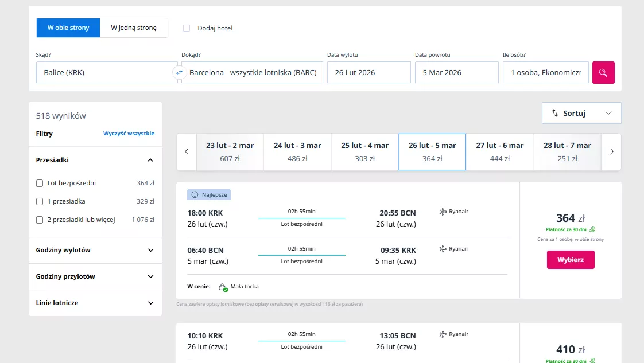Swap origin and destination with arrows icon

pyautogui.click(x=179, y=72)
